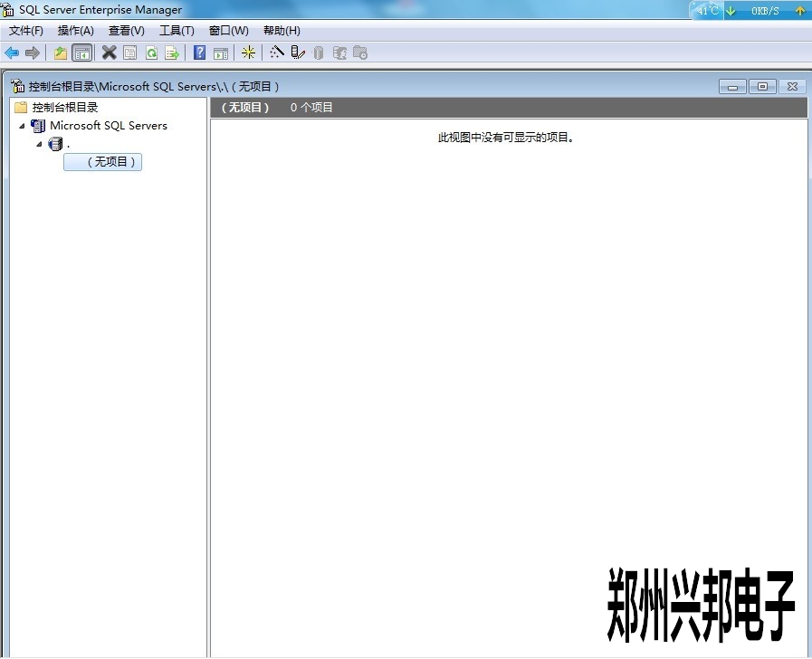Screen dimensions: 812x659
Task: Click the Export List toolbar icon
Action: tap(172, 53)
